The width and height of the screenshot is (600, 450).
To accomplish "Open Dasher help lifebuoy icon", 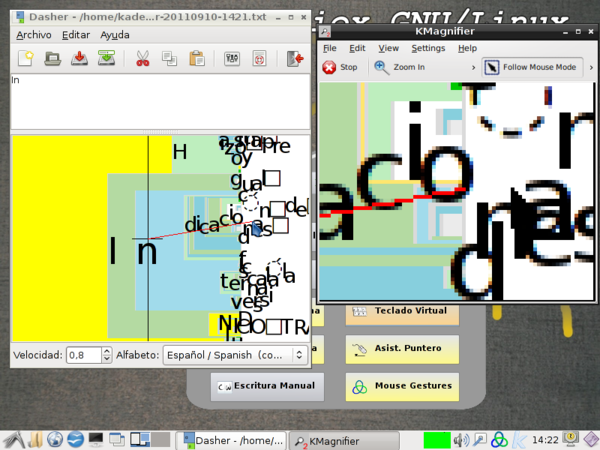I will 259,59.
